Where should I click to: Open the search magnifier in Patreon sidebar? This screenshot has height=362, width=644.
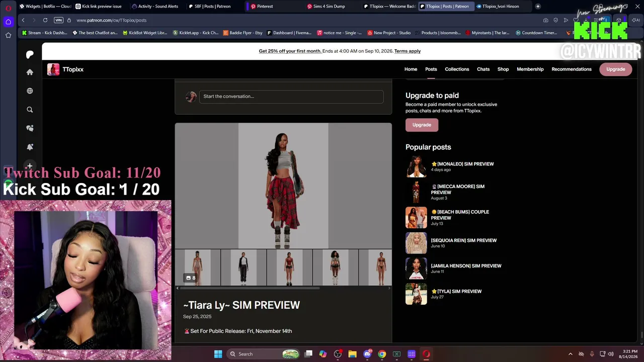coord(30,110)
